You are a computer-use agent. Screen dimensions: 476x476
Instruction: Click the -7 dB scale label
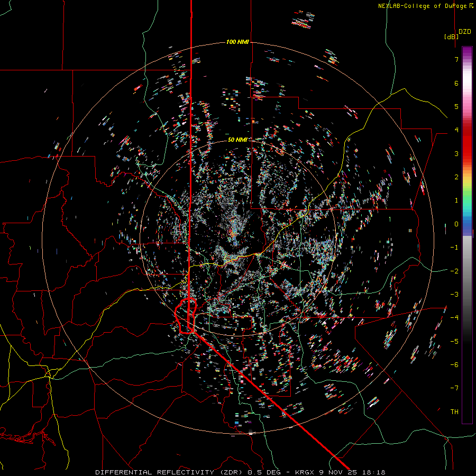point(454,388)
